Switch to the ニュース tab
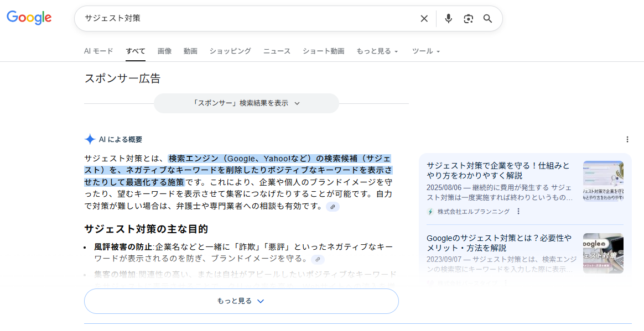The height and width of the screenshot is (331, 644). [277, 51]
